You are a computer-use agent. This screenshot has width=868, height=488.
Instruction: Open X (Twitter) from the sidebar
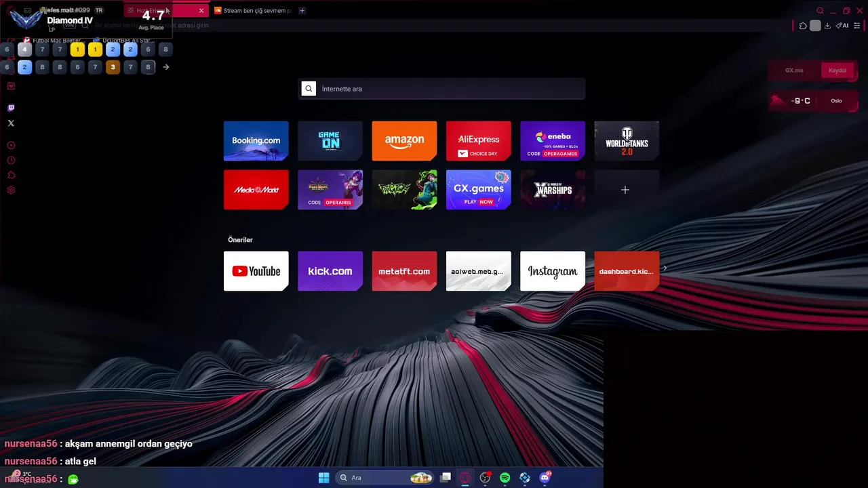pyautogui.click(x=11, y=123)
